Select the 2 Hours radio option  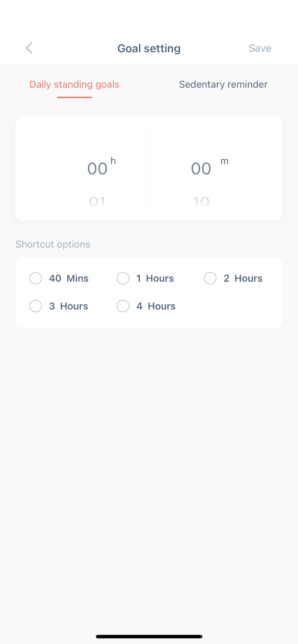pos(210,278)
